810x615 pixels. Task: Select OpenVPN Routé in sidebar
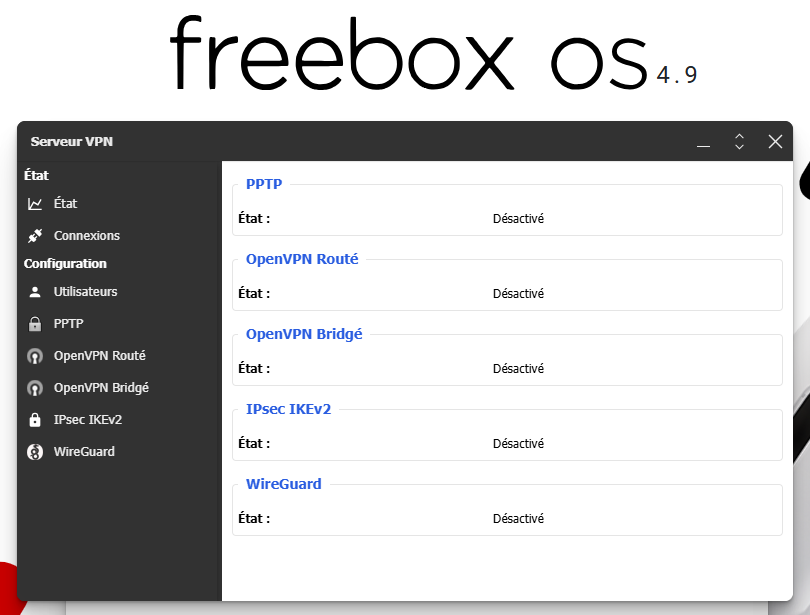coord(119,356)
